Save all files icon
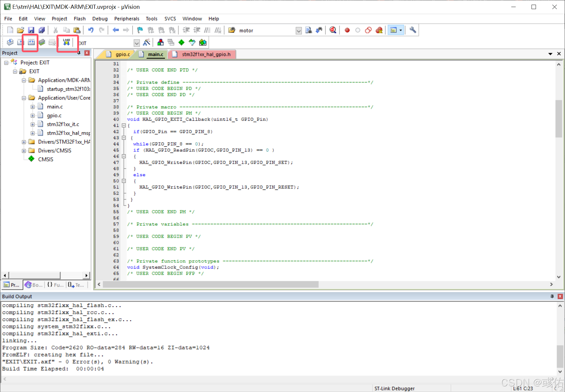The width and height of the screenshot is (565, 392). 42,30
